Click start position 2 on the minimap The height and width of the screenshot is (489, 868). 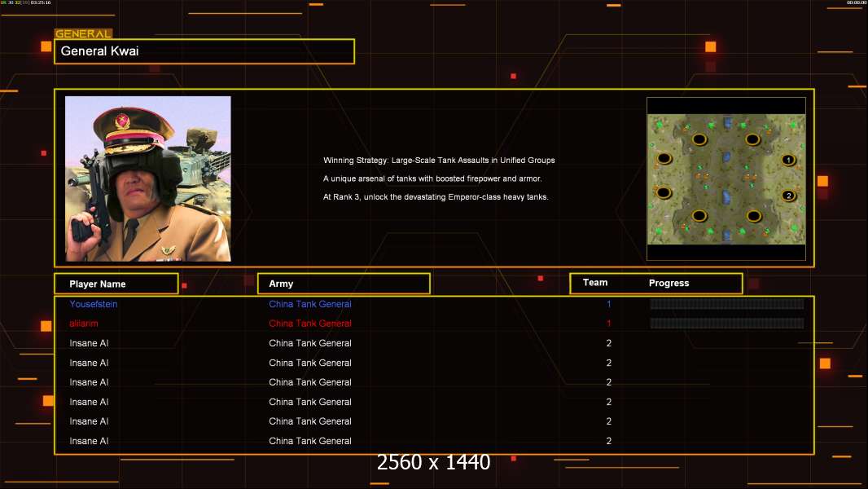pyautogui.click(x=787, y=196)
